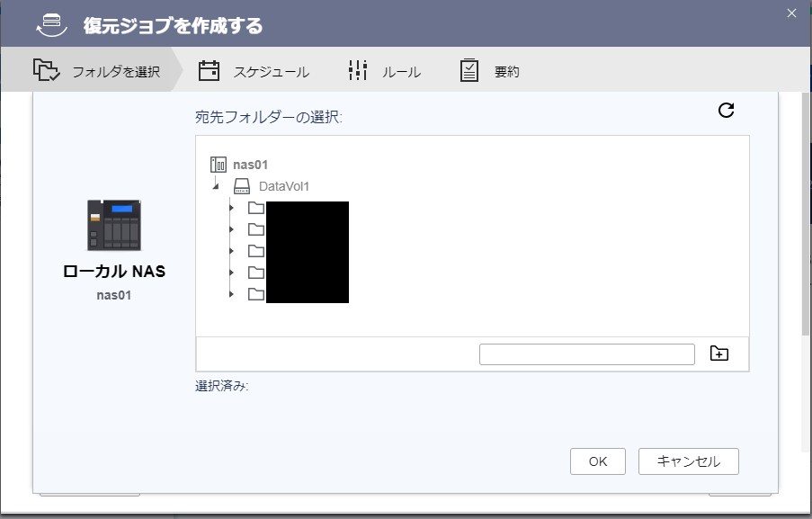Click the new folder name input field
Screen dimensions: 812x519
tap(586, 354)
